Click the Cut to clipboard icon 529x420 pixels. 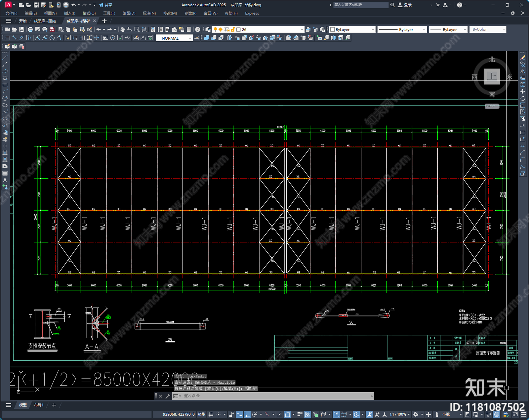click(61, 29)
